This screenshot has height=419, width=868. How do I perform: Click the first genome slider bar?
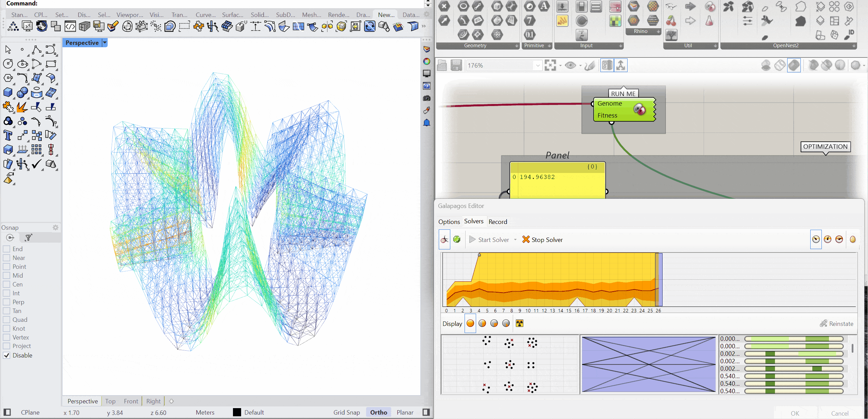pyautogui.click(x=794, y=339)
